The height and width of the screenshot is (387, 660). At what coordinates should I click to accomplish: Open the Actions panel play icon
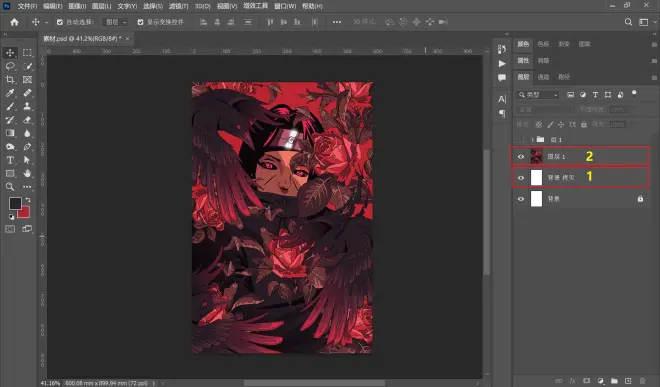(x=502, y=64)
